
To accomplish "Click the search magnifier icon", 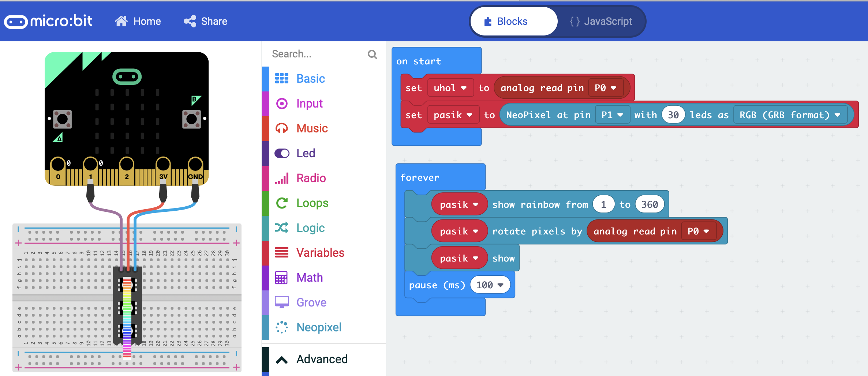I will click(x=372, y=54).
